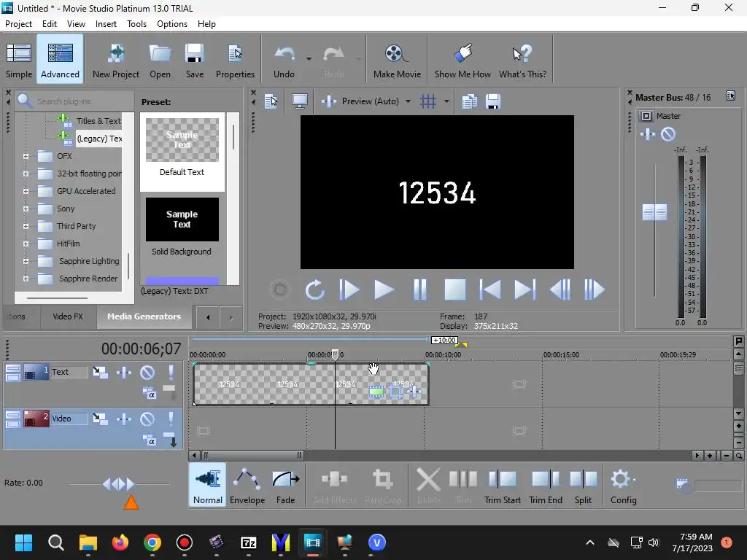
Task: Play from start in preview
Action: 349,289
